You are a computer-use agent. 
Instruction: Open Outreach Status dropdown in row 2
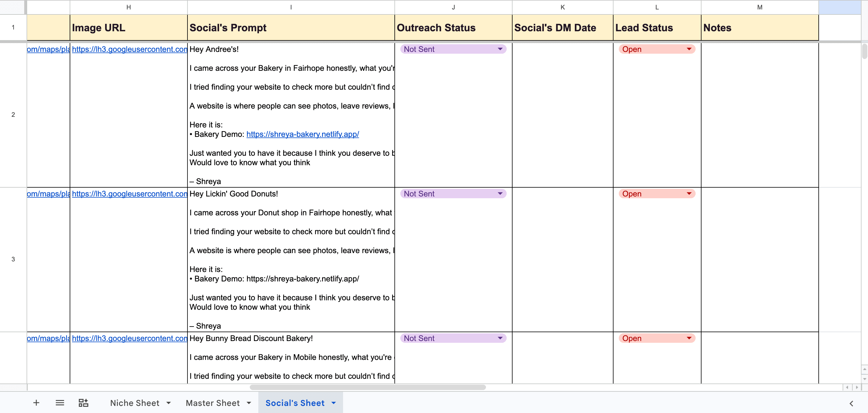(453, 49)
